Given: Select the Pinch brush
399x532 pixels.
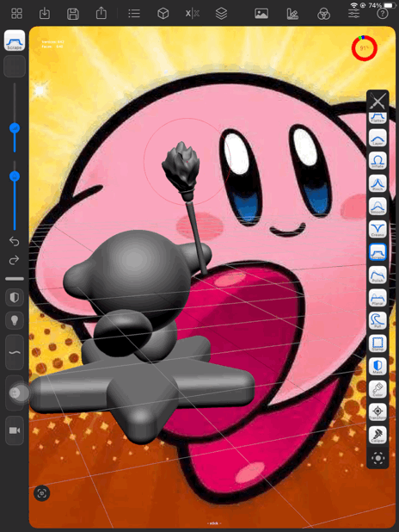Looking at the screenshot, I should pos(378,183).
